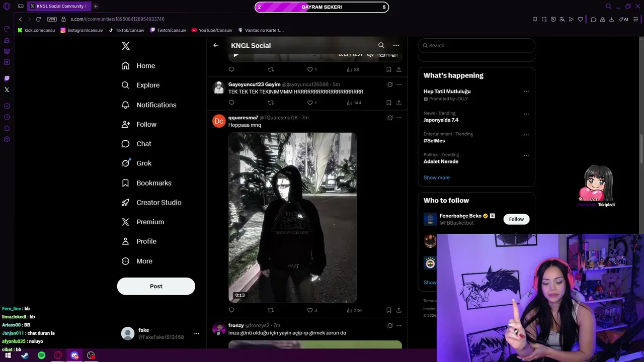The width and height of the screenshot is (644, 362).
Task: Share the qquaresma7 post
Action: click(399, 310)
